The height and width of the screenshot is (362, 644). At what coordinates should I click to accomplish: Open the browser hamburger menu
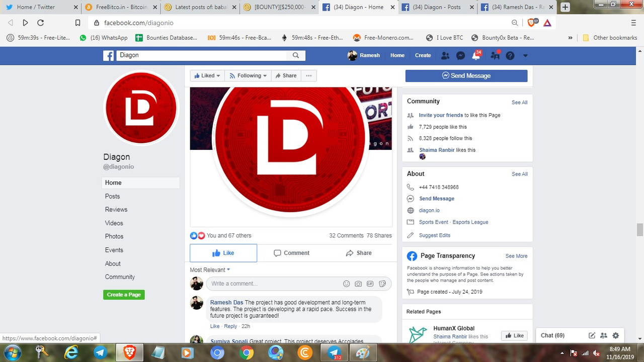633,23
